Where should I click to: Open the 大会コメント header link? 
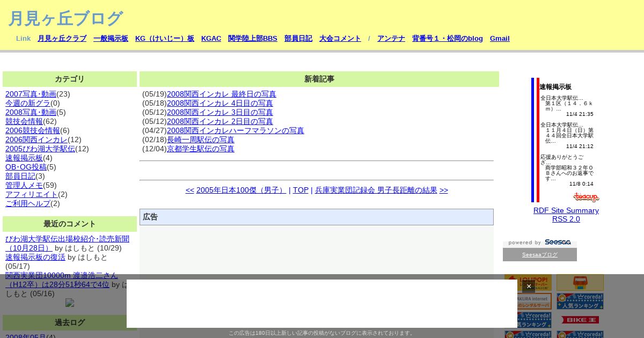[x=340, y=39]
